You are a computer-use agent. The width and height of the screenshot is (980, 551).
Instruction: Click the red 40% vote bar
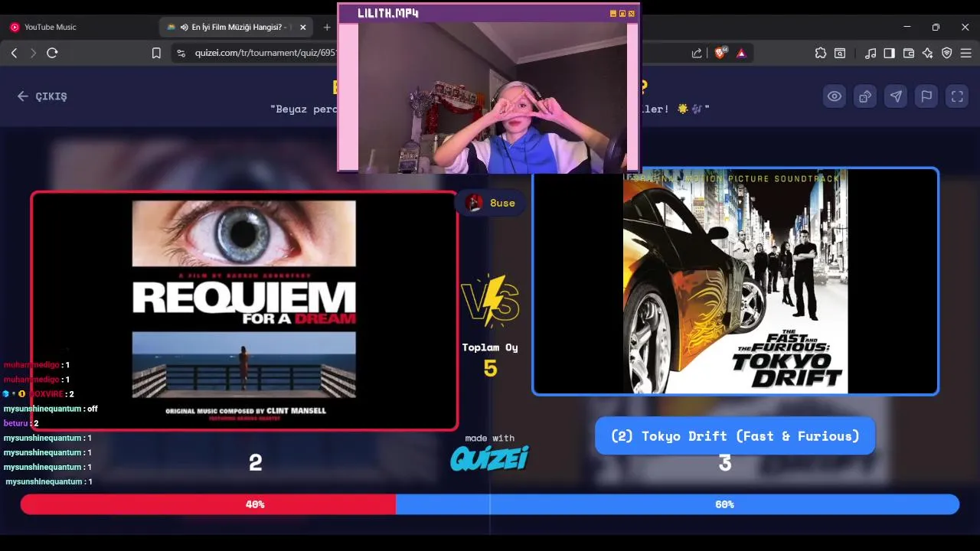[x=208, y=504]
